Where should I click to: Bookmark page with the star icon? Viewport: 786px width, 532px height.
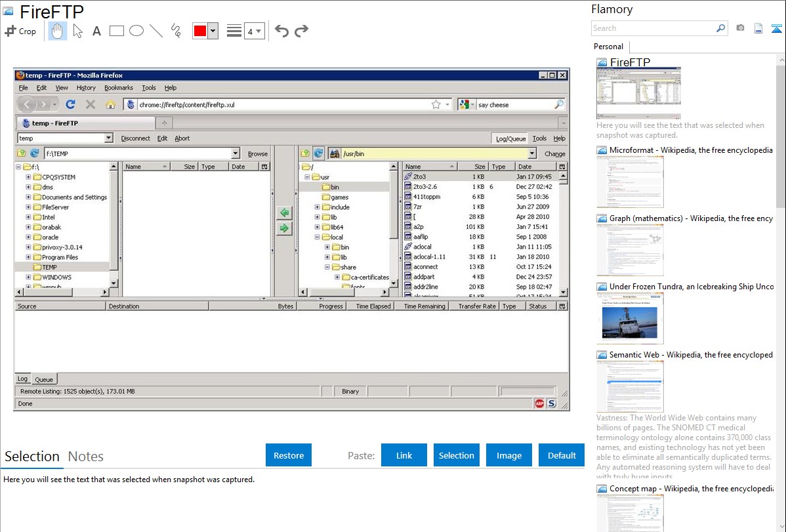tap(436, 104)
